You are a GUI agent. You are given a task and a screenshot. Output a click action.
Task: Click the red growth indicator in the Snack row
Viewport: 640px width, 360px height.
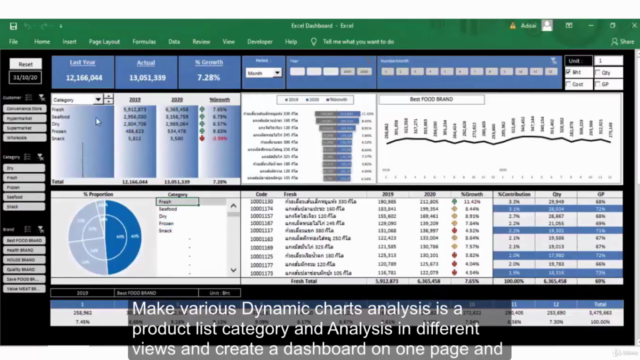pyautogui.click(x=202, y=138)
